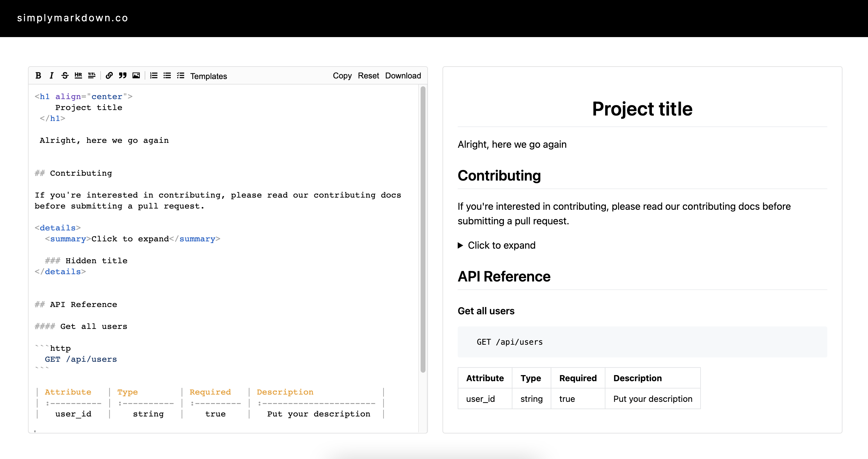868x459 pixels.
Task: Create a bulleted list
Action: tap(167, 75)
